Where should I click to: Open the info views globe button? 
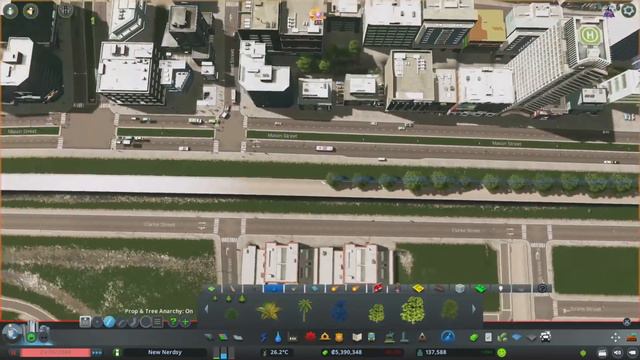pos(11,333)
